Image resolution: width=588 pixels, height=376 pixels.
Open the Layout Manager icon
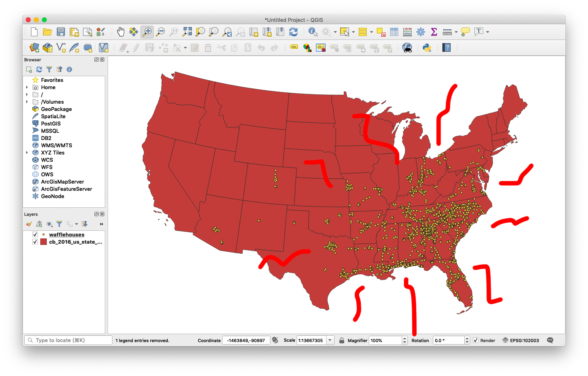87,32
